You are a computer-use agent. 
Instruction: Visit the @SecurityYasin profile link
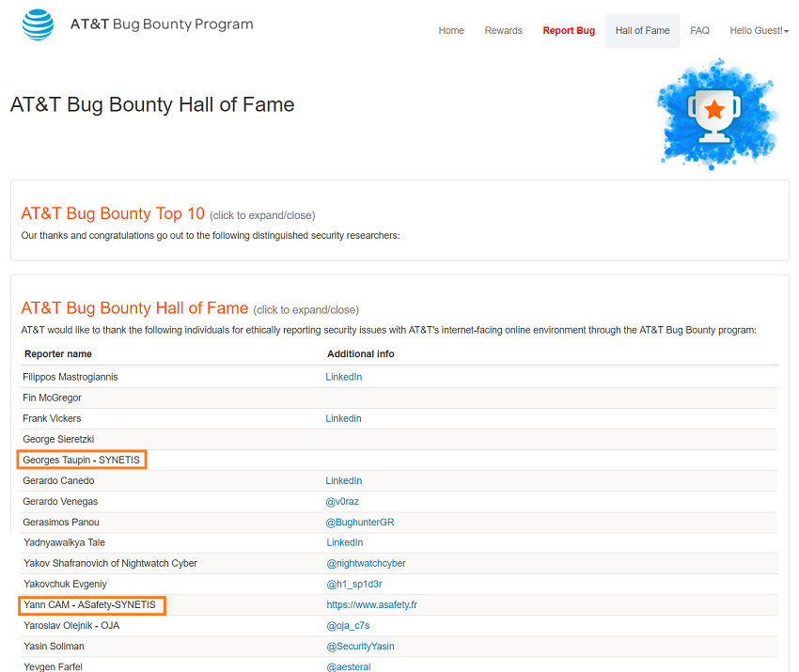pos(360,646)
